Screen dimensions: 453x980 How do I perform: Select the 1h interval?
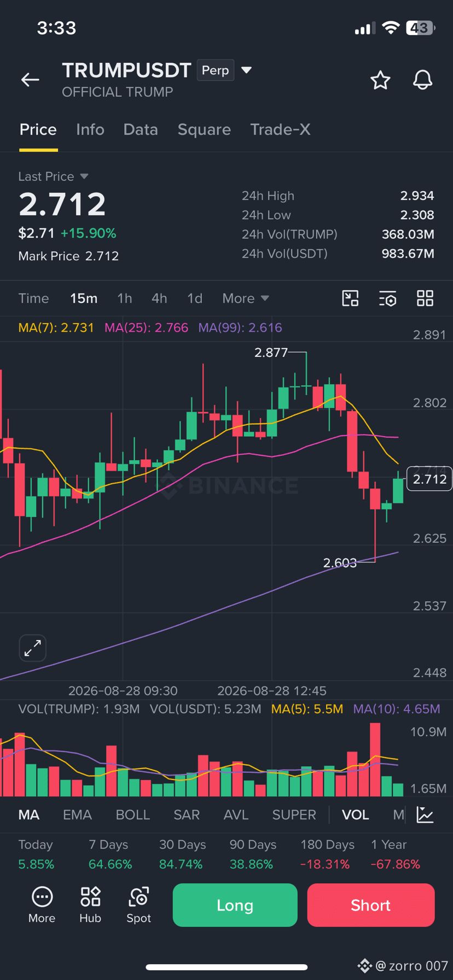click(x=125, y=298)
